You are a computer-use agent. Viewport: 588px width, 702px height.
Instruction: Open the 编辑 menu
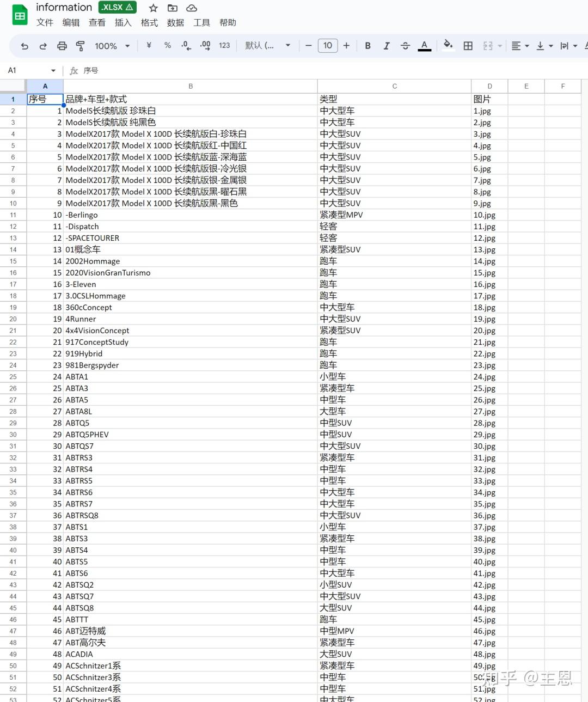[x=71, y=23]
